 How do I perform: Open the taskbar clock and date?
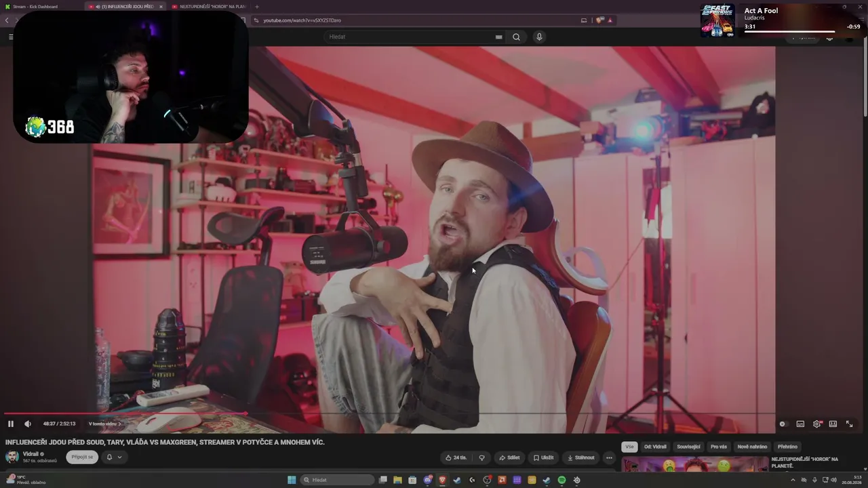[x=851, y=480]
